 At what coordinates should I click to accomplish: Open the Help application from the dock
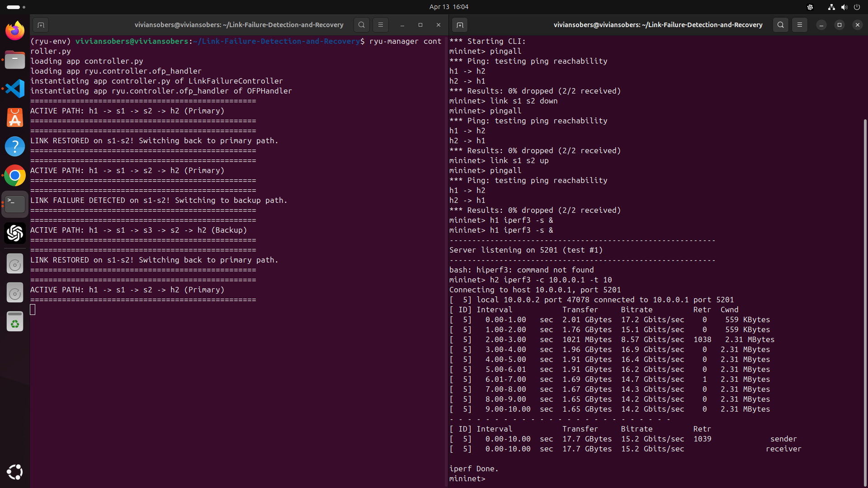point(15,146)
